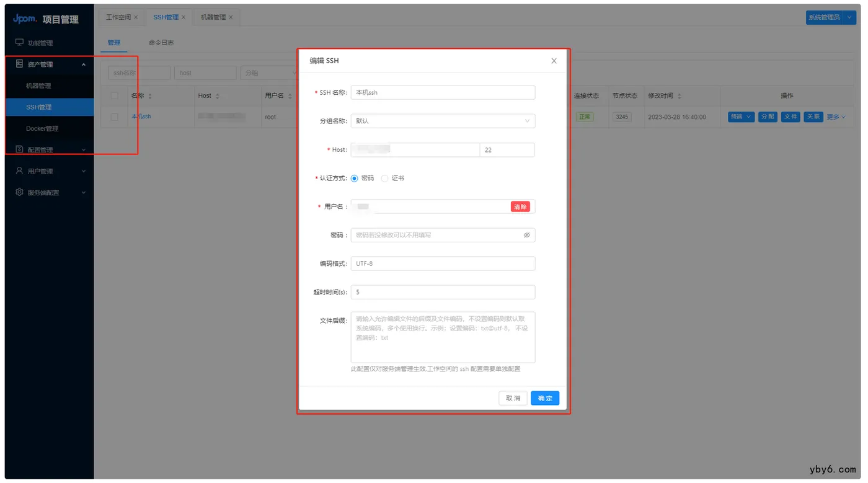Open the 终端 dropdown button in the row
Image resolution: width=868 pixels, height=483 pixels.
click(741, 117)
